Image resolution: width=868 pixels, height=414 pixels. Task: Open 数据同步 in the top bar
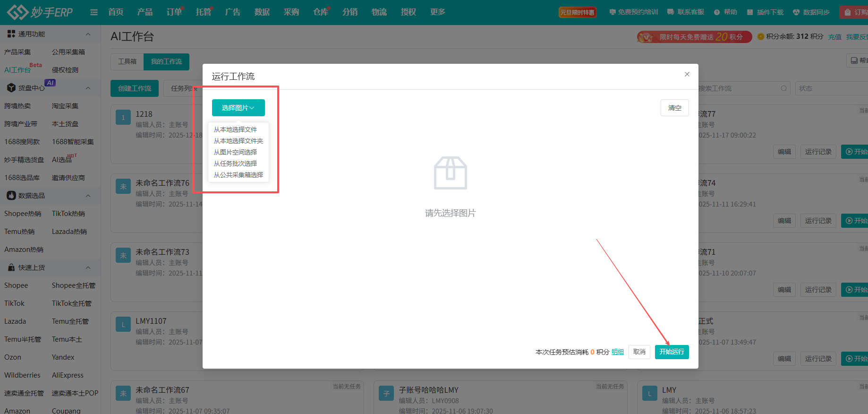tap(811, 12)
